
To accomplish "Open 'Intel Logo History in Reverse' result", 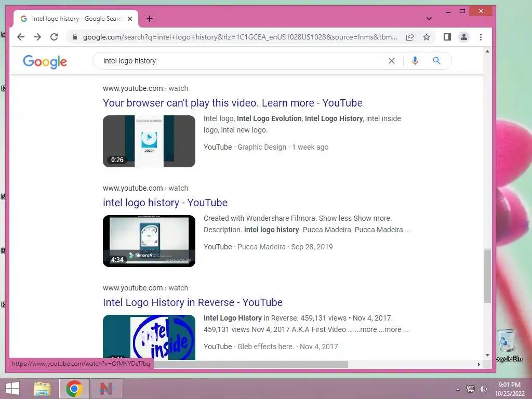I will (x=192, y=302).
